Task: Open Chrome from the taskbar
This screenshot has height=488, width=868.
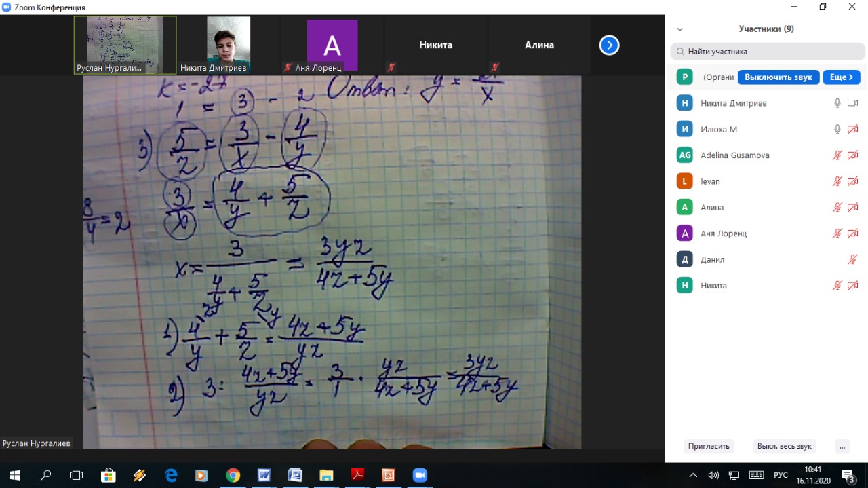Action: (x=233, y=475)
